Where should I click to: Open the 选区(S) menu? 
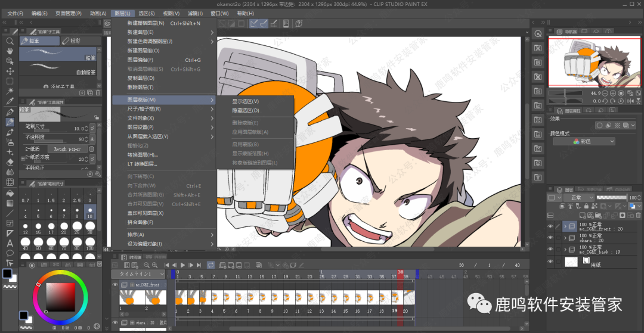coord(146,13)
